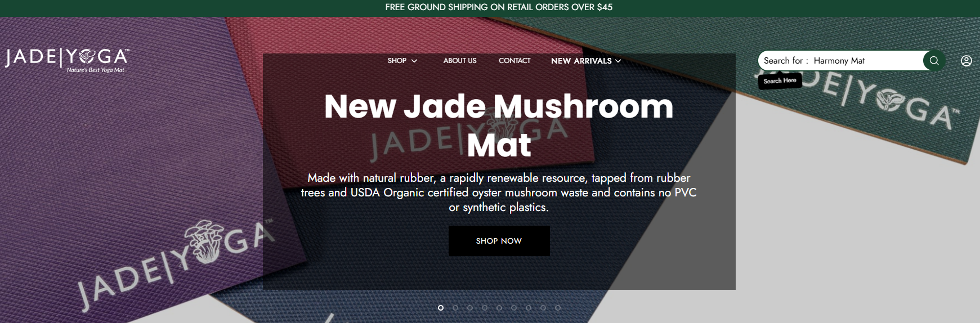The width and height of the screenshot is (980, 323).
Task: Open the user account icon
Action: point(966,61)
